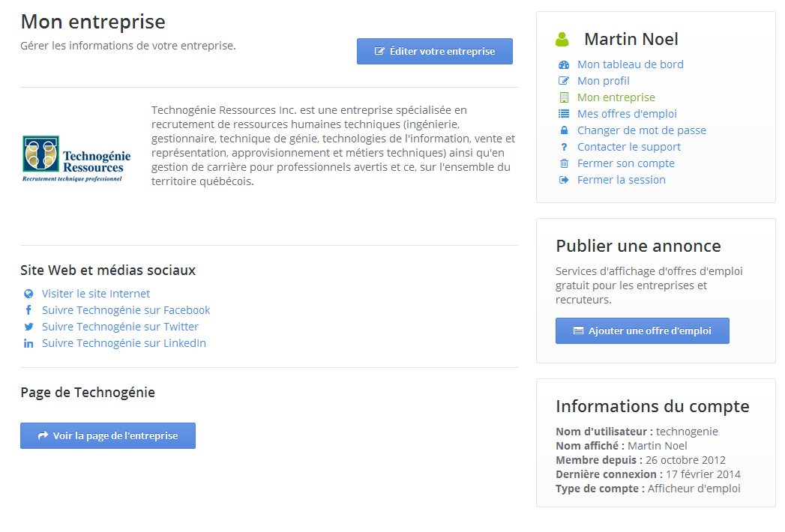Screen dimensions: 785x532
Task: Open Visiter le site Internet link
Action: [x=96, y=294]
